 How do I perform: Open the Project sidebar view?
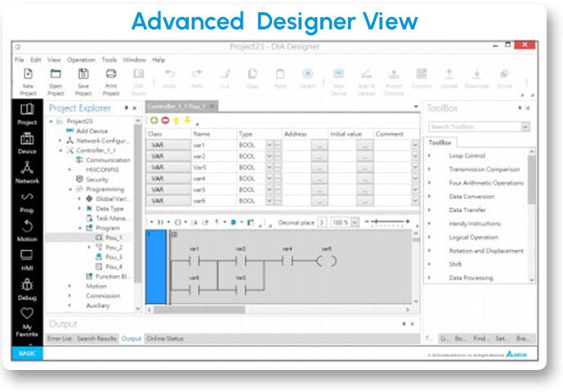(27, 114)
